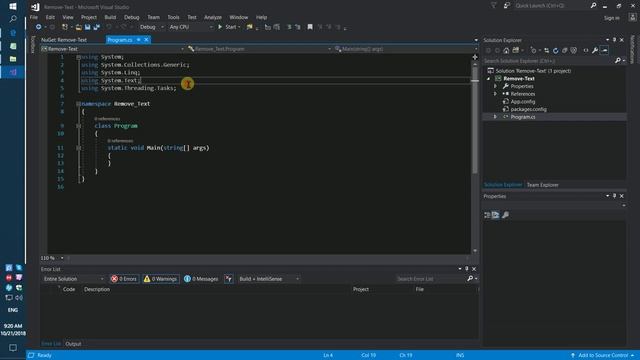Select packages.config in Solution Explorer
The height and width of the screenshot is (360, 640).
528,109
